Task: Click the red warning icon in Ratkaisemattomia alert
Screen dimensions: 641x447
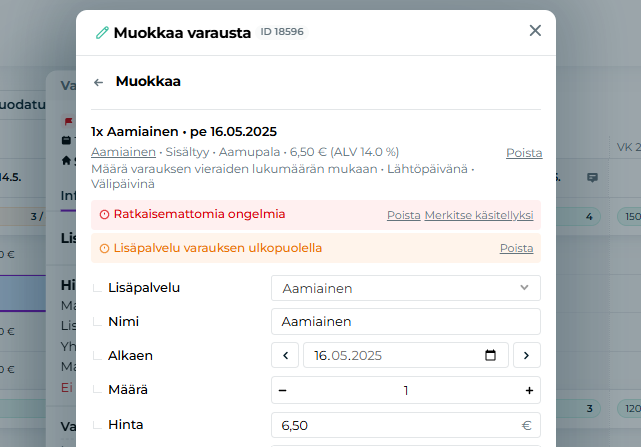Action: 104,214
